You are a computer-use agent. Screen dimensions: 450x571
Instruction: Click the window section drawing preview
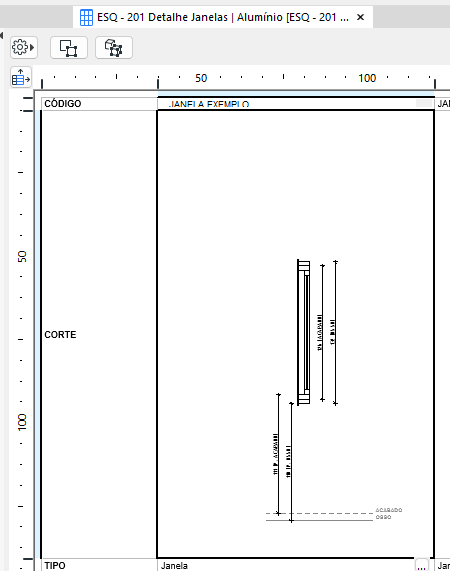point(296,334)
